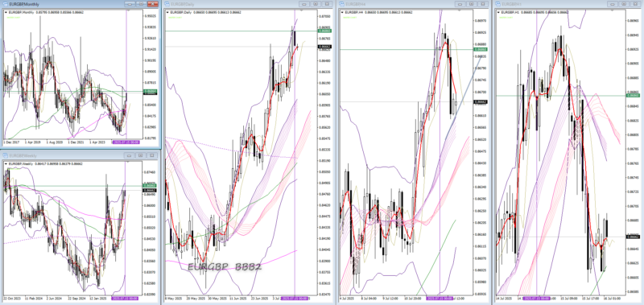Click the EURGBP Monthly window chart icon
This screenshot has width=644, height=305.
[x=5, y=4]
